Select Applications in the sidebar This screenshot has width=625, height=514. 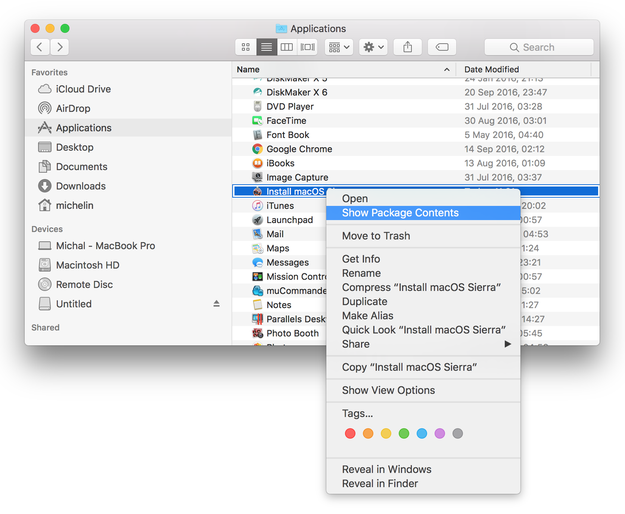click(128, 128)
